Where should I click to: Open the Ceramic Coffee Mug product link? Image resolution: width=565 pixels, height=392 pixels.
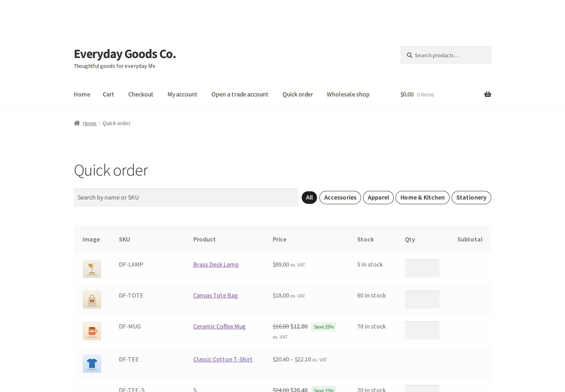pyautogui.click(x=219, y=326)
